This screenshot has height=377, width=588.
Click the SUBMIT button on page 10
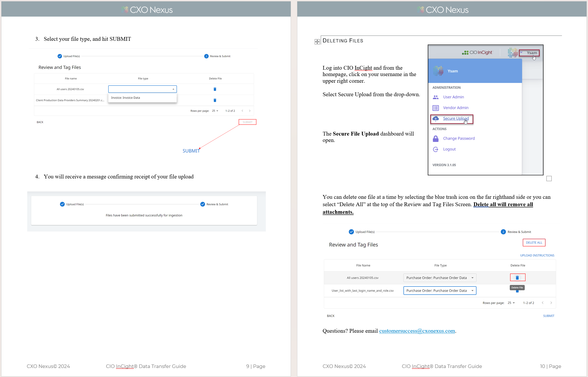(x=549, y=316)
